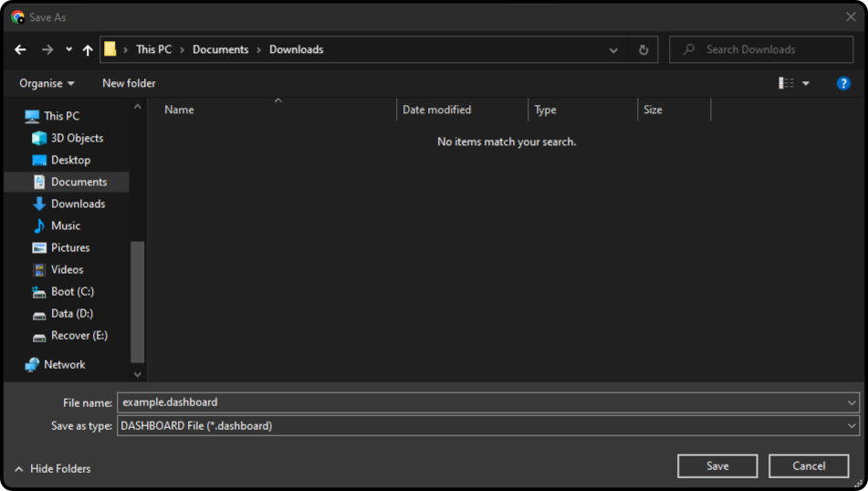Go back with the left arrow
Image resolution: width=868 pixels, height=491 pixels.
[20, 50]
